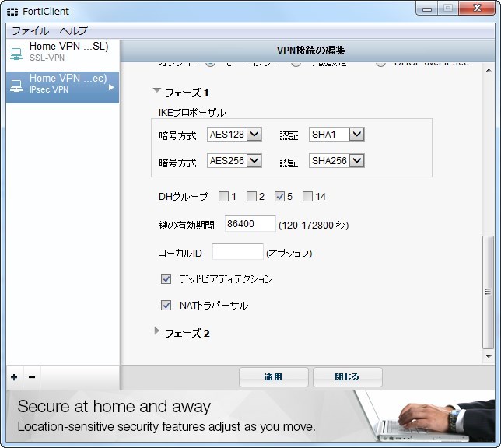
Task: Click the scrollbar down arrow
Action: pos(489,356)
